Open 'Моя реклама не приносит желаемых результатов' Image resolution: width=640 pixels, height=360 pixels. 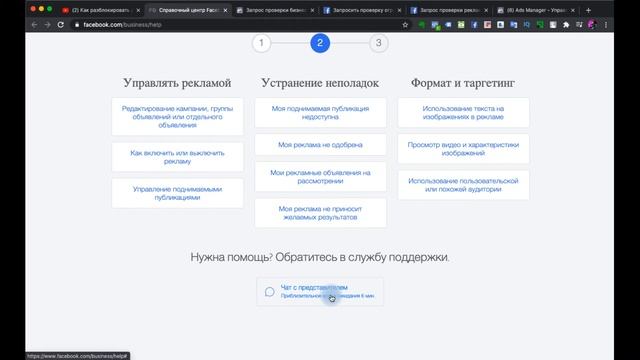(x=320, y=213)
